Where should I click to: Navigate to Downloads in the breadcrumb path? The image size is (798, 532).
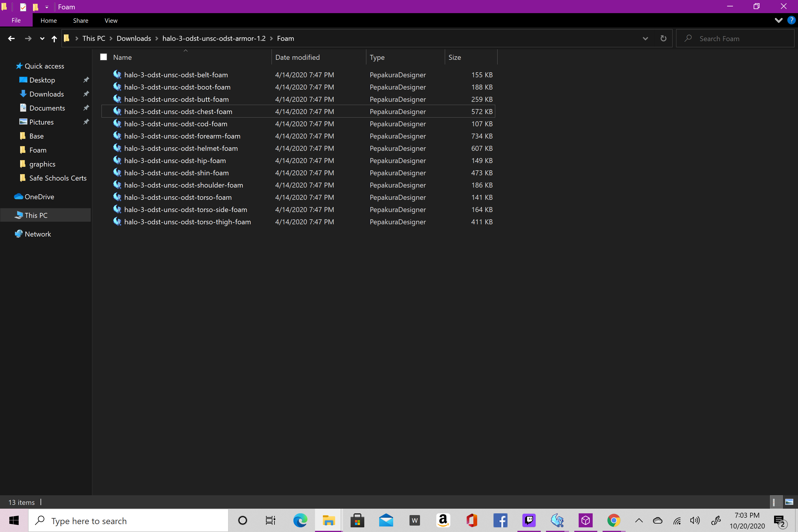pos(134,38)
